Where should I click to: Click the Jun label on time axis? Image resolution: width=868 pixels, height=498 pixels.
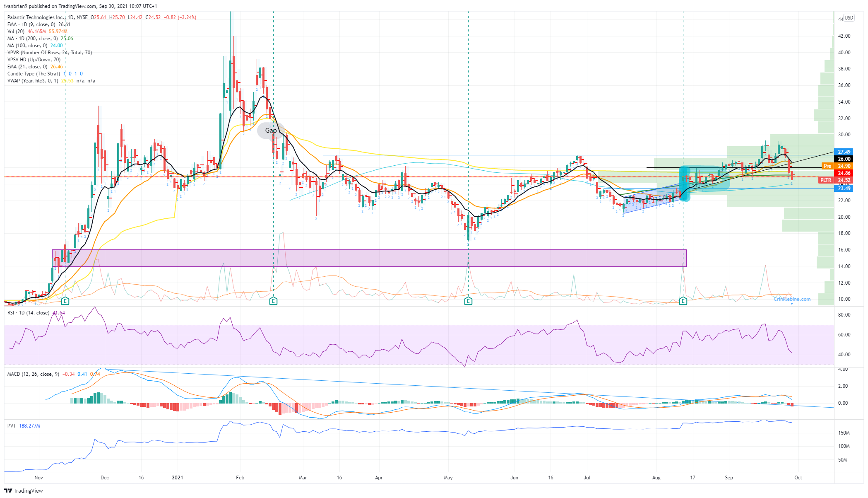pyautogui.click(x=514, y=478)
